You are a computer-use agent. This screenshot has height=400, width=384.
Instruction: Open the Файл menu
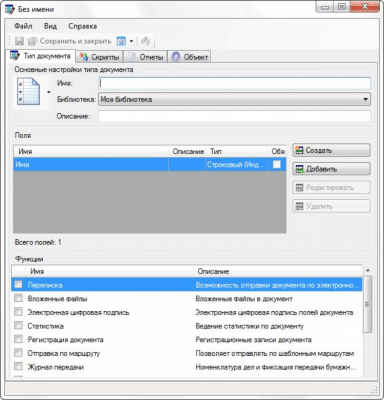click(23, 26)
